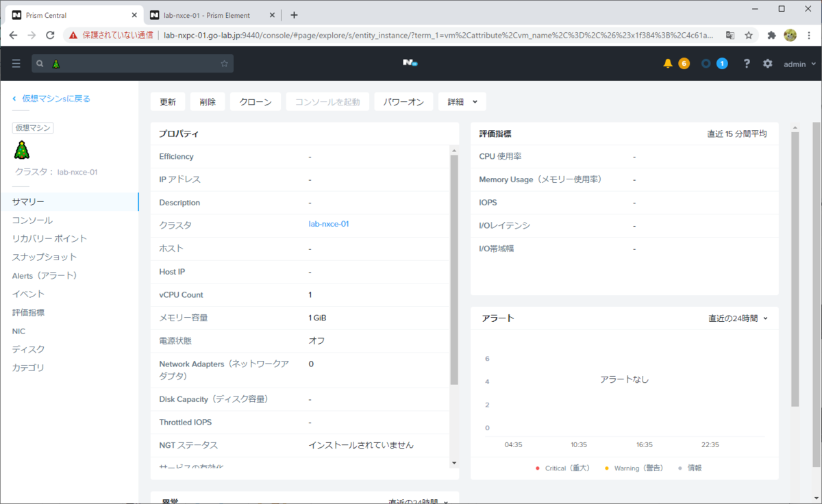Open the admin user dropdown

coord(799,64)
